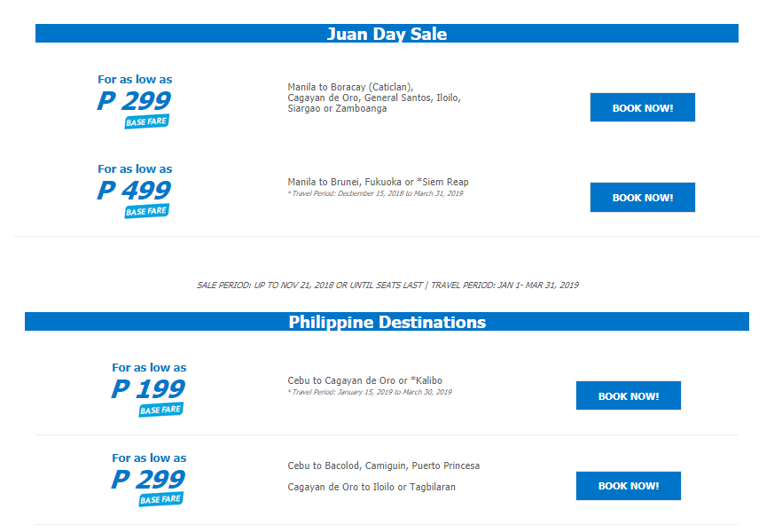
Task: Click BOOK NOW for Manila to Boracay fare
Action: 642,107
